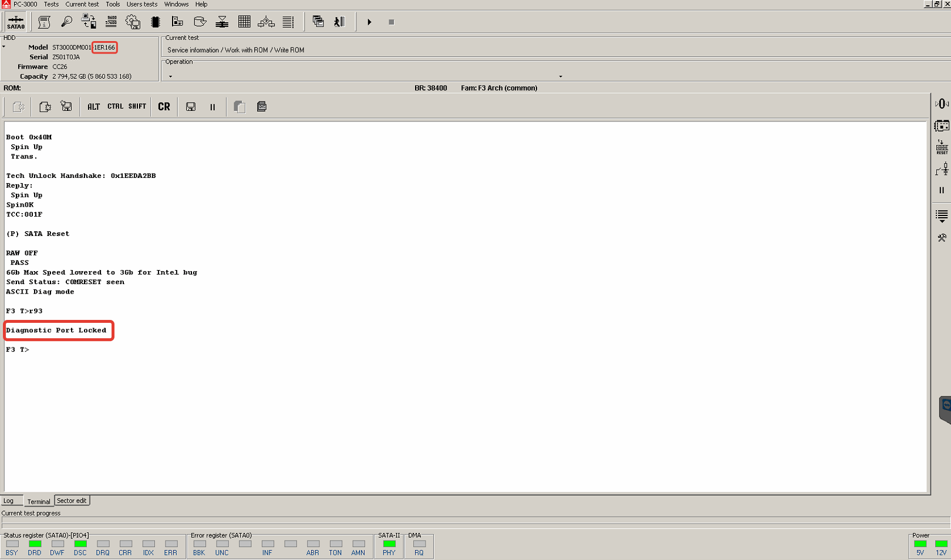Viewport: 951px width, 560px height.
Task: Open the Operation dropdown arrow on left
Action: (170, 76)
